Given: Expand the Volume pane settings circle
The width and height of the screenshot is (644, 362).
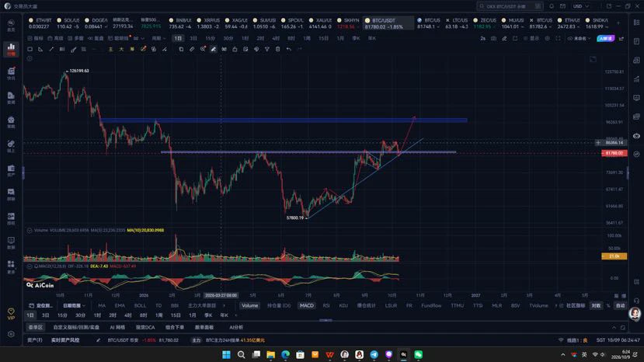Looking at the screenshot, I should 30,230.
